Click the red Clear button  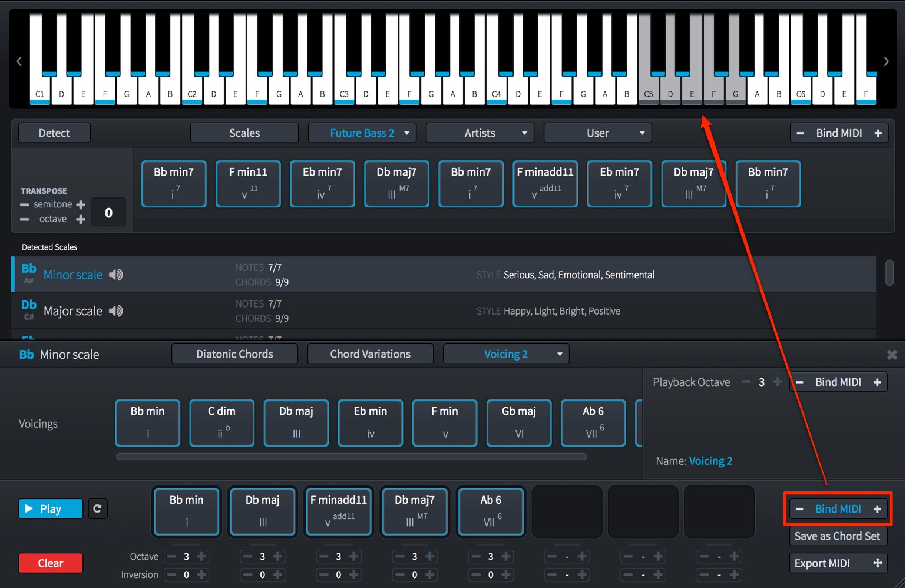coord(51,563)
